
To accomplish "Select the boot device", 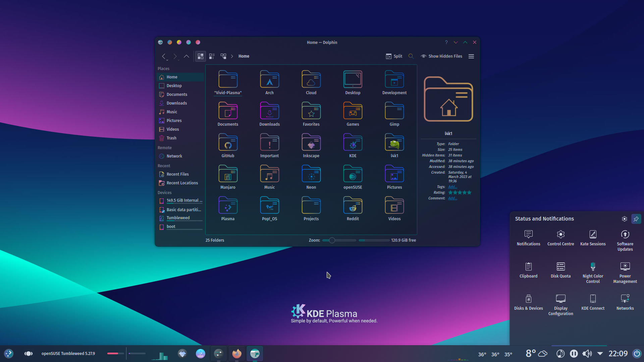I will [x=180, y=227].
